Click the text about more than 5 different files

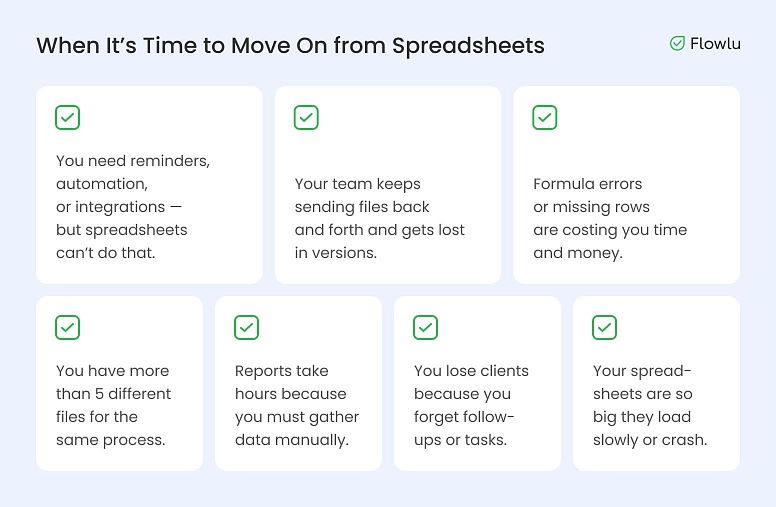(113, 405)
